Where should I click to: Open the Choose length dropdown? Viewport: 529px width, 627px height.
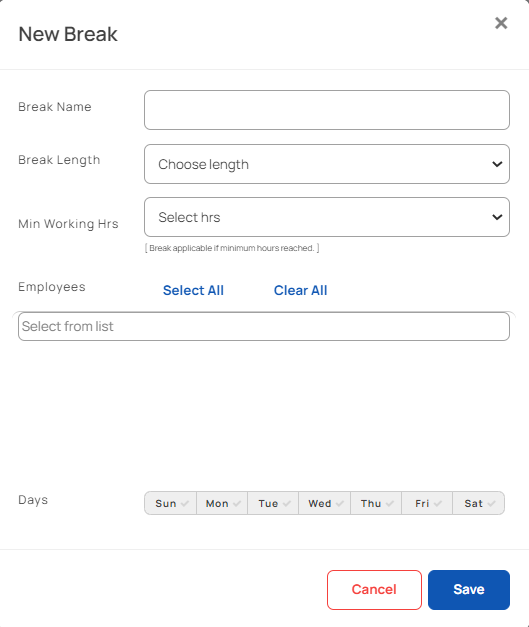point(327,164)
